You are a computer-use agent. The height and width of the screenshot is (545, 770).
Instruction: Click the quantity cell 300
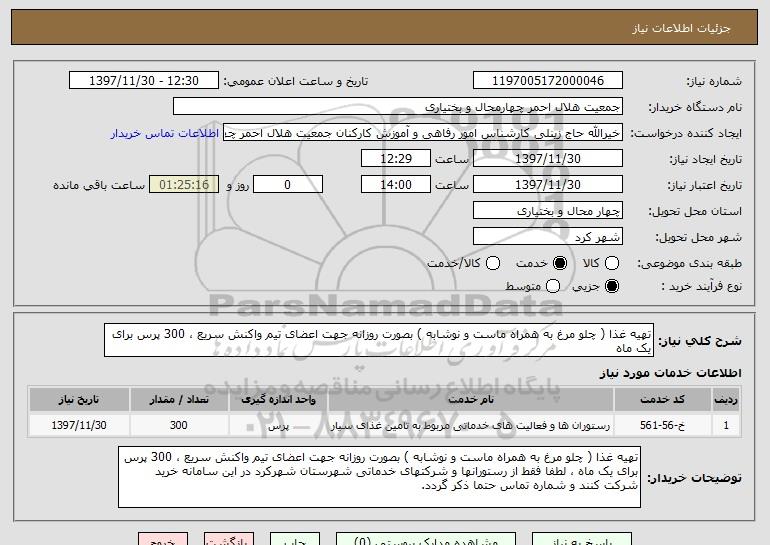point(179,425)
